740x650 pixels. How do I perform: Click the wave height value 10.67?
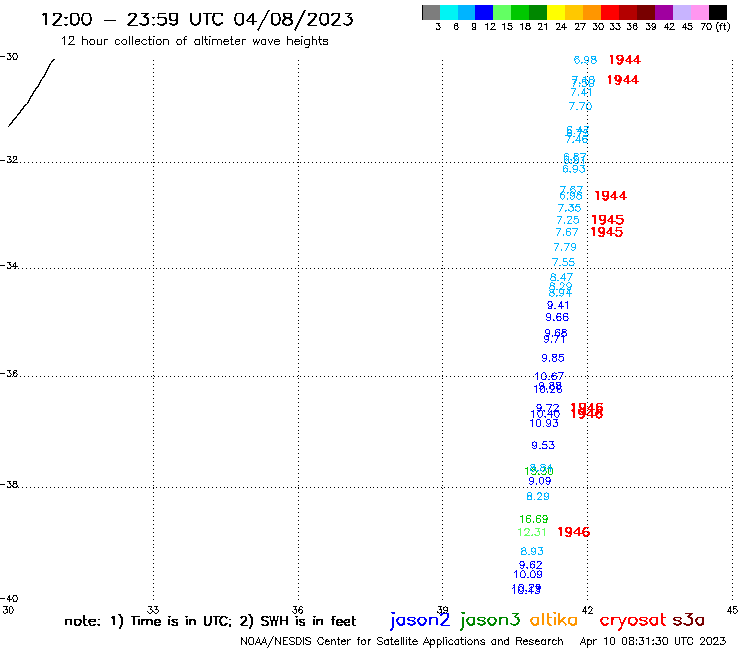point(549,376)
